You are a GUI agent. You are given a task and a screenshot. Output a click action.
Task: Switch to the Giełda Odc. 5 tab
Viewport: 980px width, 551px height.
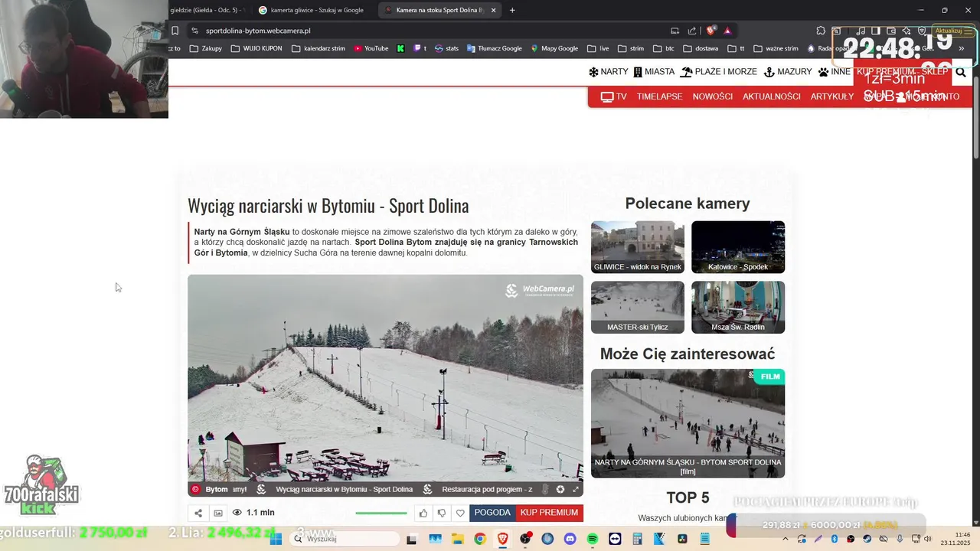coord(207,10)
